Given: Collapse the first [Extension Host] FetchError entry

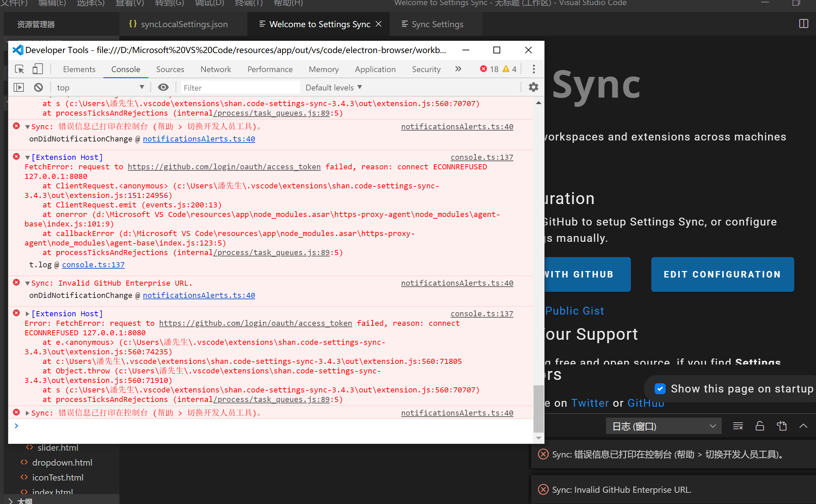Looking at the screenshot, I should coord(27,157).
